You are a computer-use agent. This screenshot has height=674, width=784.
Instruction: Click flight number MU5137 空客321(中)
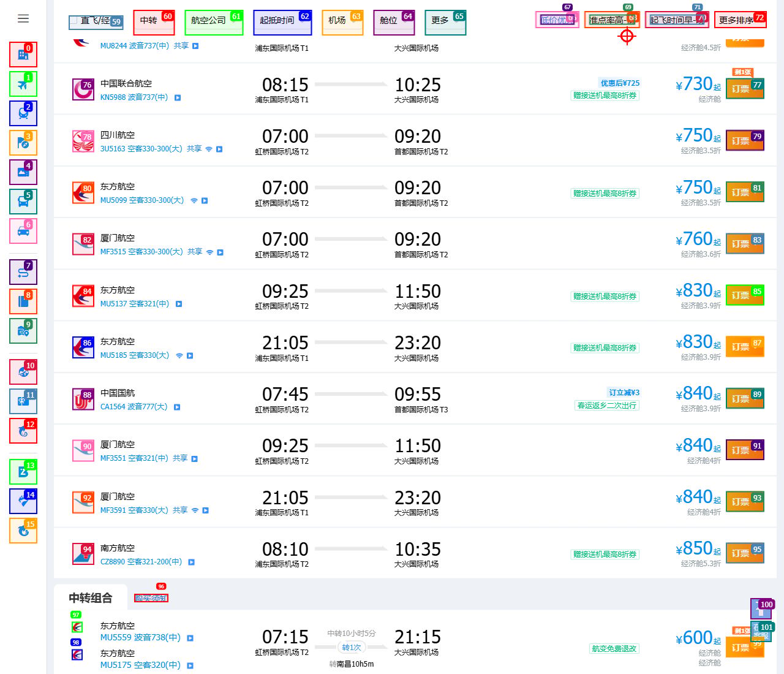click(135, 303)
